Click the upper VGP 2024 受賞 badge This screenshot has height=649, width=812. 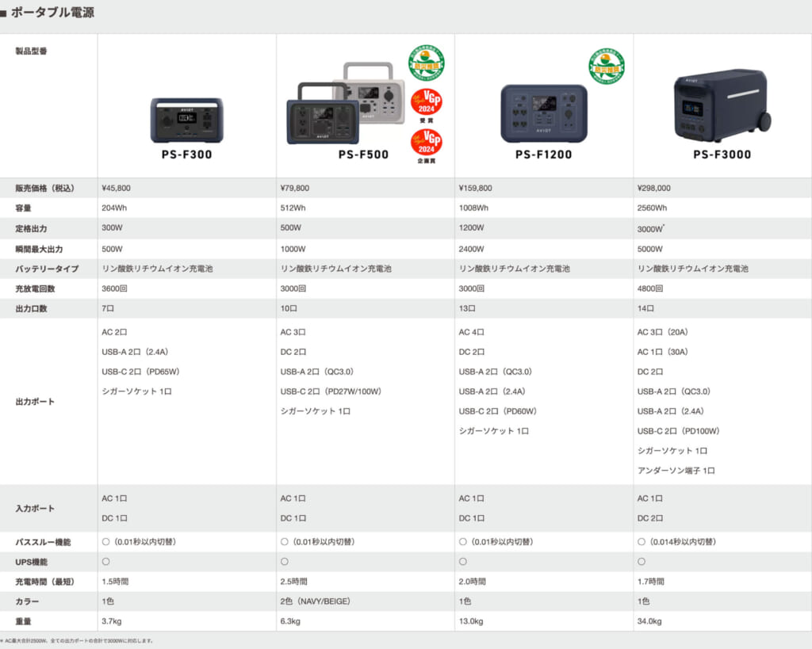(x=426, y=105)
